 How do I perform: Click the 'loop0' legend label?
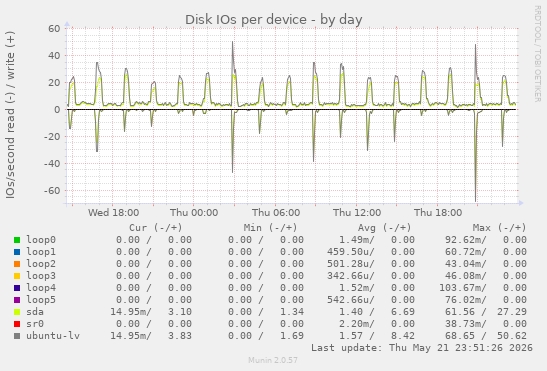(41, 240)
